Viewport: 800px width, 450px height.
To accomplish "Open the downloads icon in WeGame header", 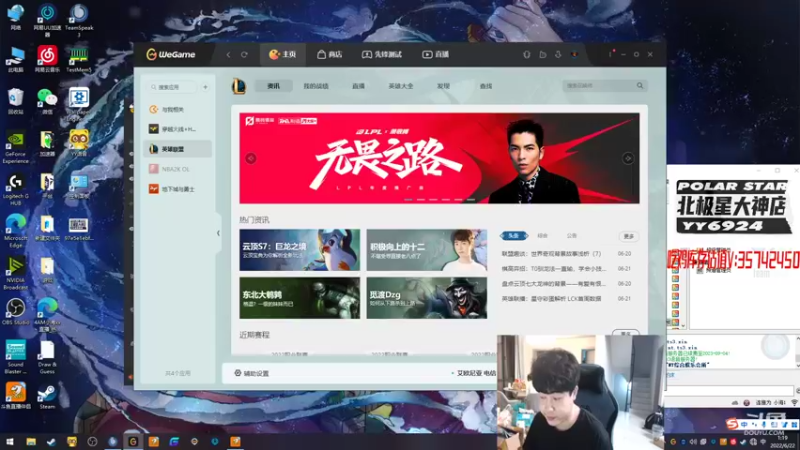I will click(x=558, y=55).
